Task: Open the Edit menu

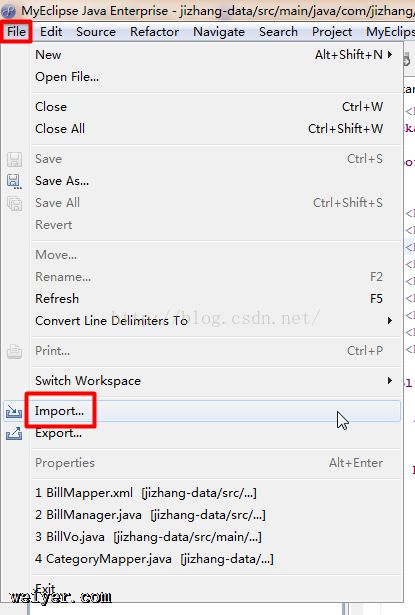Action: 51,32
